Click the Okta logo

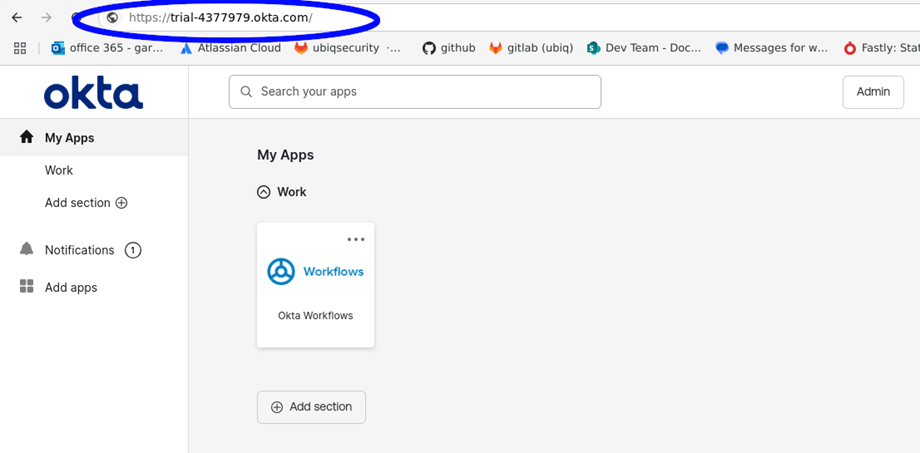pos(93,95)
